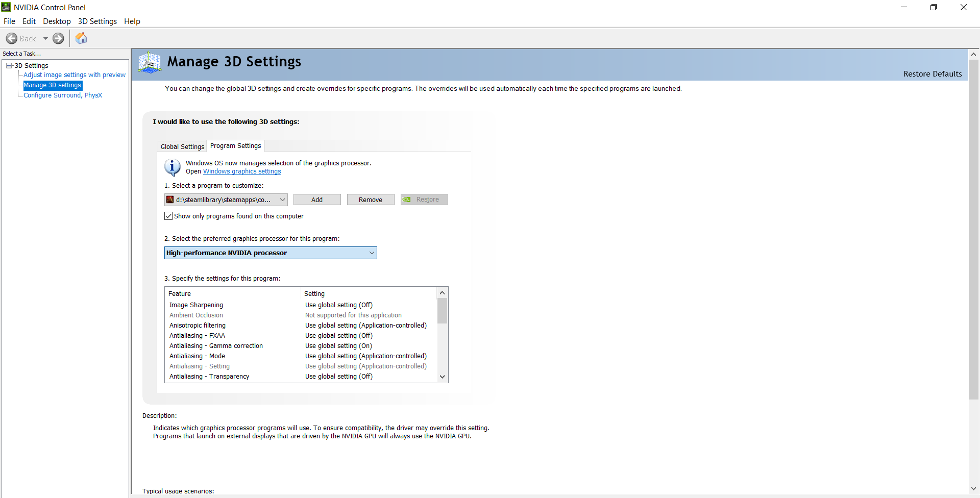Click the Manage 3D Settings header icon
Viewport: 980px width, 498px height.
150,62
